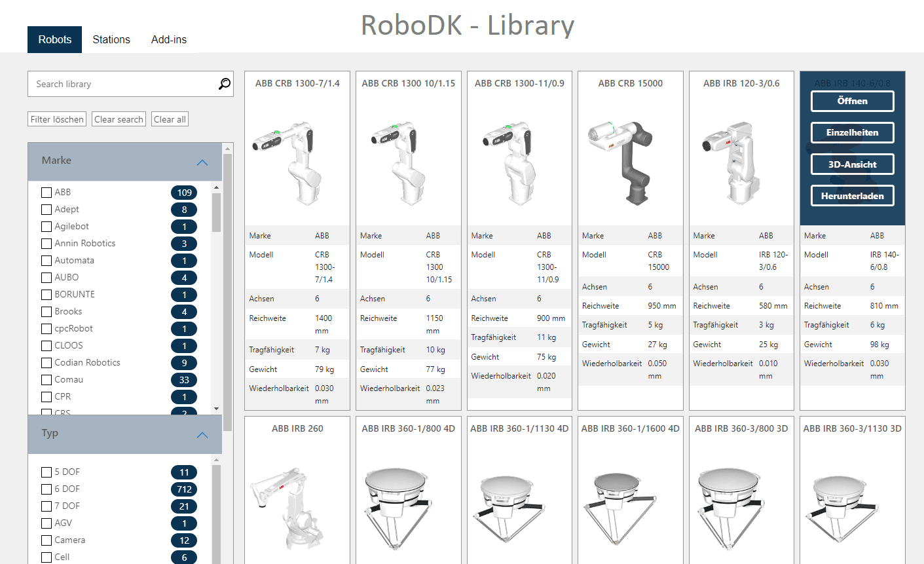Check the 5 DOF type filter
The width and height of the screenshot is (924, 564).
click(x=46, y=472)
